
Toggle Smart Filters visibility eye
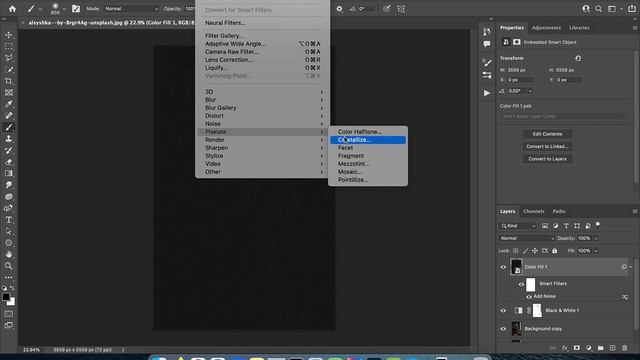pos(521,284)
